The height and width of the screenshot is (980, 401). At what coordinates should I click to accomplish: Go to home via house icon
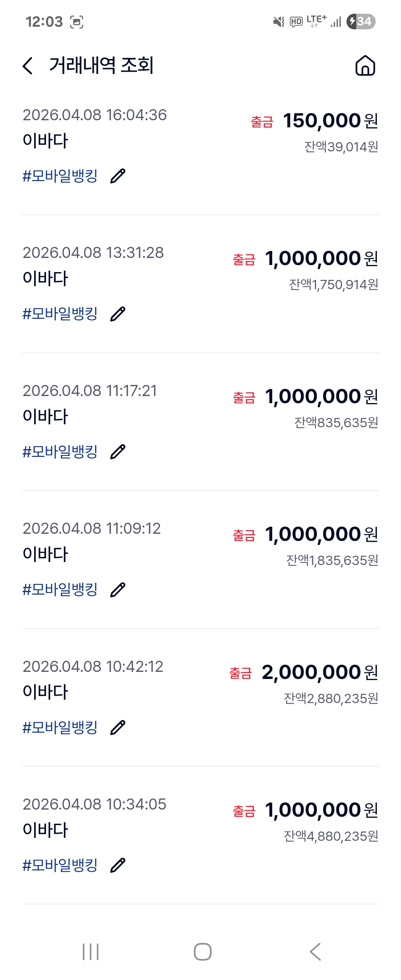(365, 65)
